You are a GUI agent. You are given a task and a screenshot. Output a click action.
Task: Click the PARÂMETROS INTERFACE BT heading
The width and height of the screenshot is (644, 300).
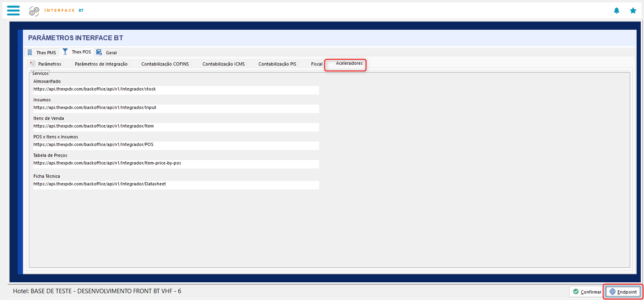76,38
